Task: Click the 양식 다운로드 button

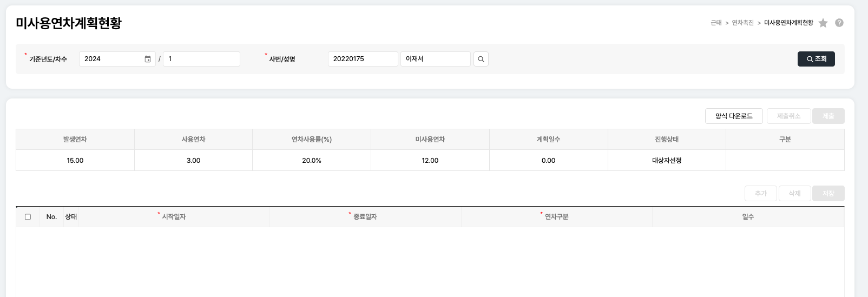Action: pyautogui.click(x=734, y=116)
